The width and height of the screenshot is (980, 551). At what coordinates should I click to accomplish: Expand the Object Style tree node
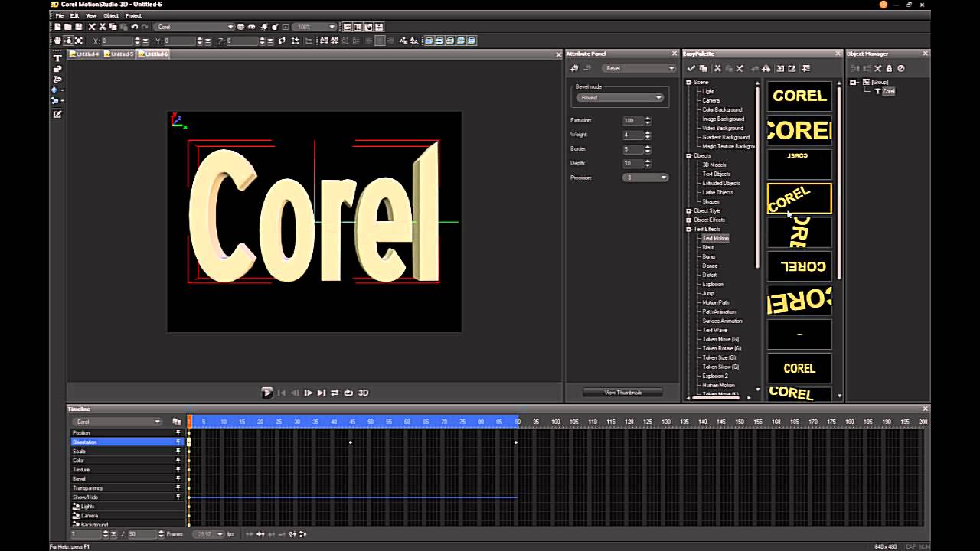coord(688,211)
